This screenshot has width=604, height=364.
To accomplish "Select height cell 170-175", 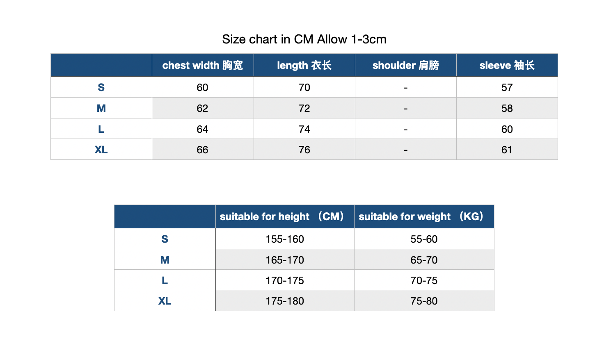I will tap(285, 280).
